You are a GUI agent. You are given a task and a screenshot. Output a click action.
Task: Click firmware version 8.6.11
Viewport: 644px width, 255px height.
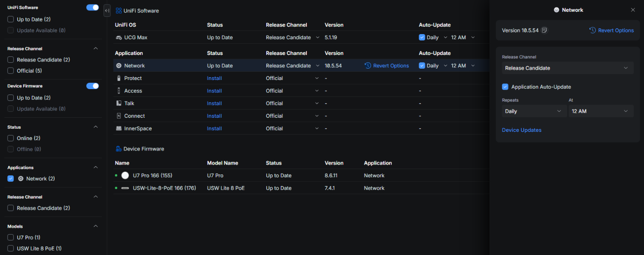[332, 175]
